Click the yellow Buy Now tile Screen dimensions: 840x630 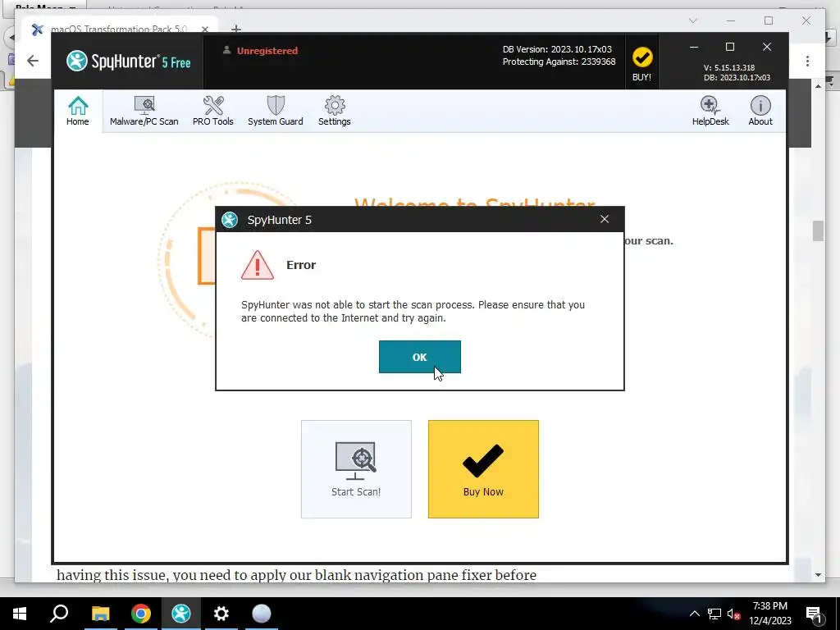[x=483, y=468]
